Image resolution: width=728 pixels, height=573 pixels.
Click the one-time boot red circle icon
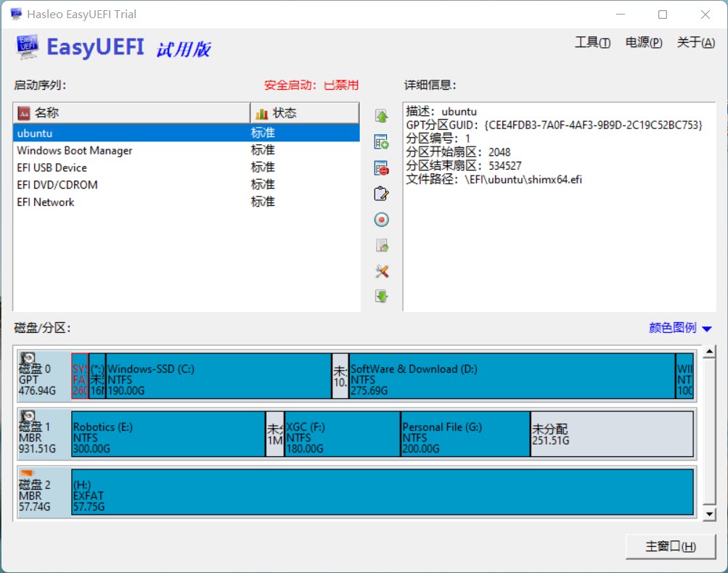382,220
